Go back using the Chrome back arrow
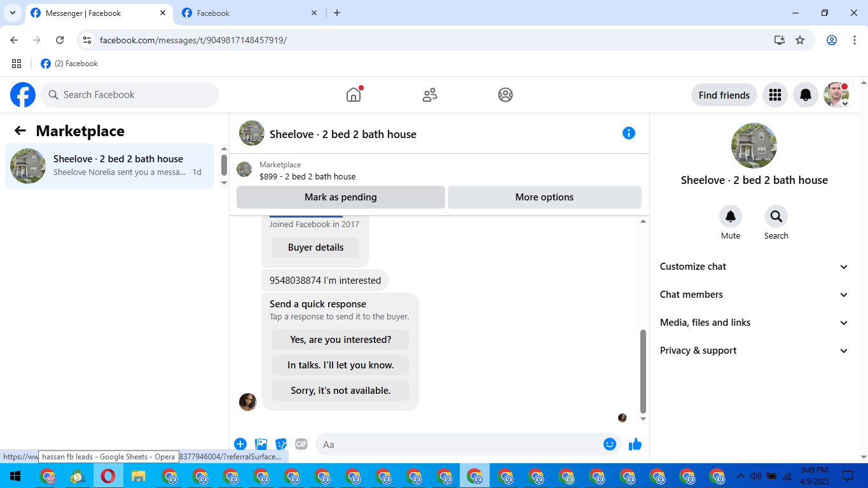 click(14, 40)
